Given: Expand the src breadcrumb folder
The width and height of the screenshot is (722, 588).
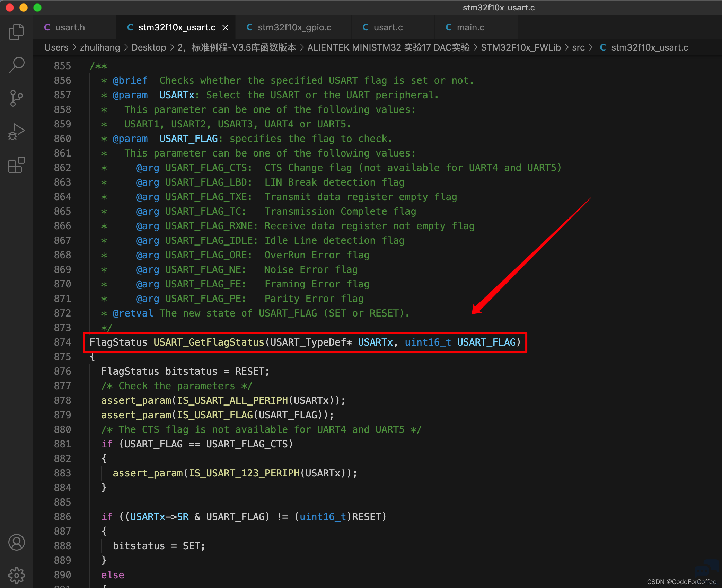Looking at the screenshot, I should (578, 47).
